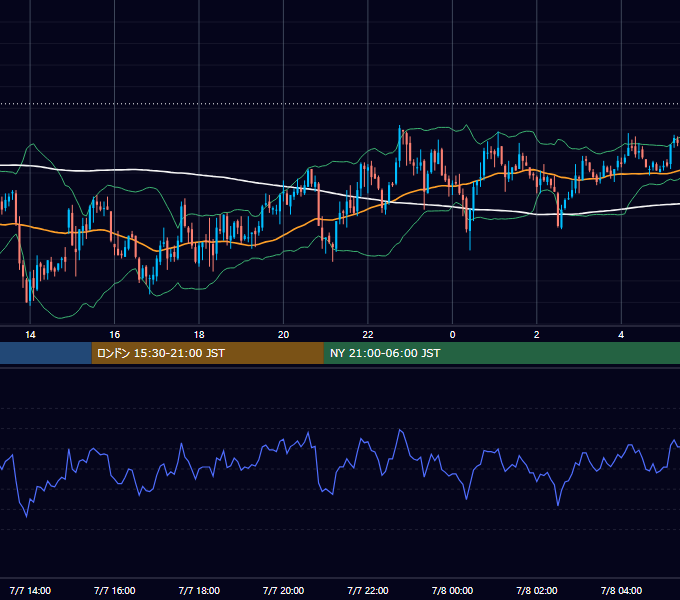
Task: Click the hour label 16 on price chart axis
Action: (114, 335)
